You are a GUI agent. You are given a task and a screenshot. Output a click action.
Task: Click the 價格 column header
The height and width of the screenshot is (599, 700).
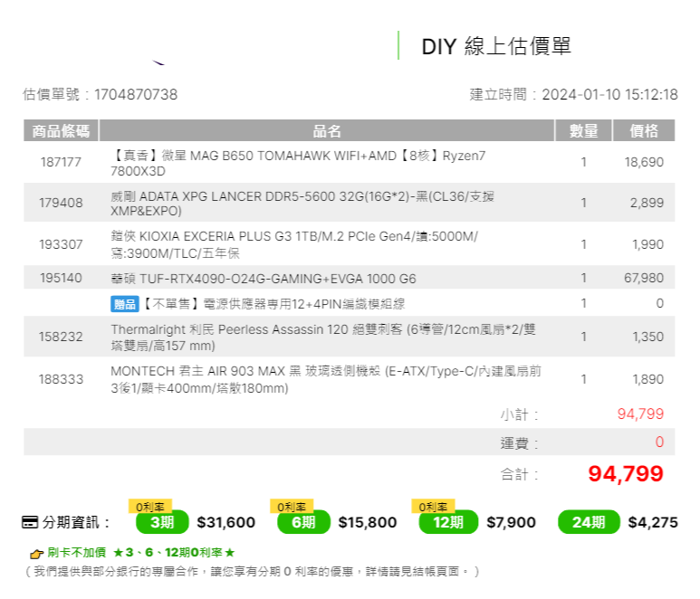(x=644, y=130)
